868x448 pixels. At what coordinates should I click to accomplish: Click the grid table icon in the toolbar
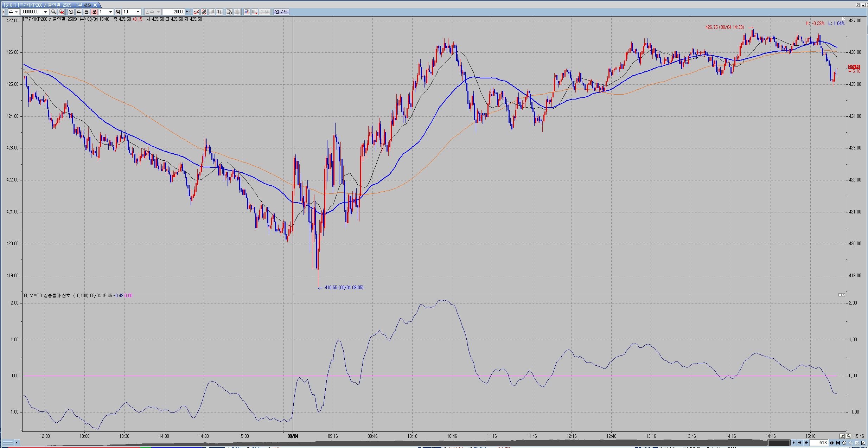coord(255,12)
